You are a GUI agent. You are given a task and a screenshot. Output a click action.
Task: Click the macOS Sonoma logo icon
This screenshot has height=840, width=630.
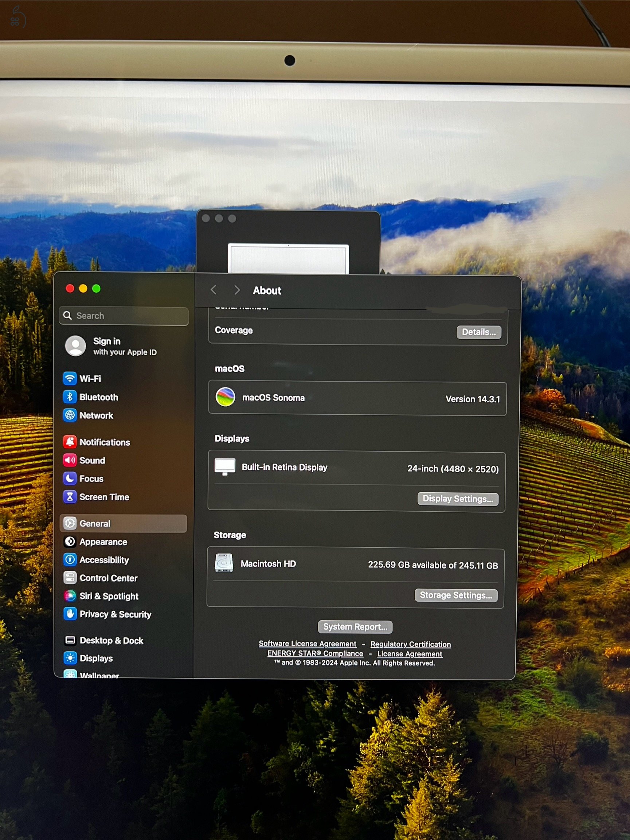tap(225, 397)
